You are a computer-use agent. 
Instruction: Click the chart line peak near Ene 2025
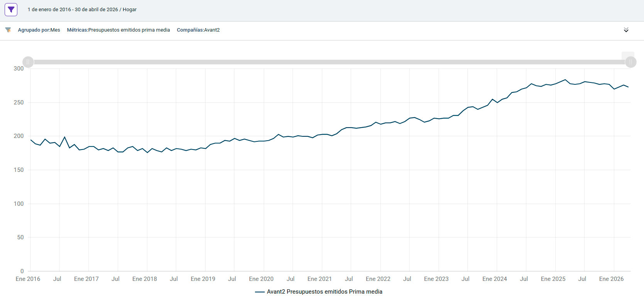click(x=565, y=80)
